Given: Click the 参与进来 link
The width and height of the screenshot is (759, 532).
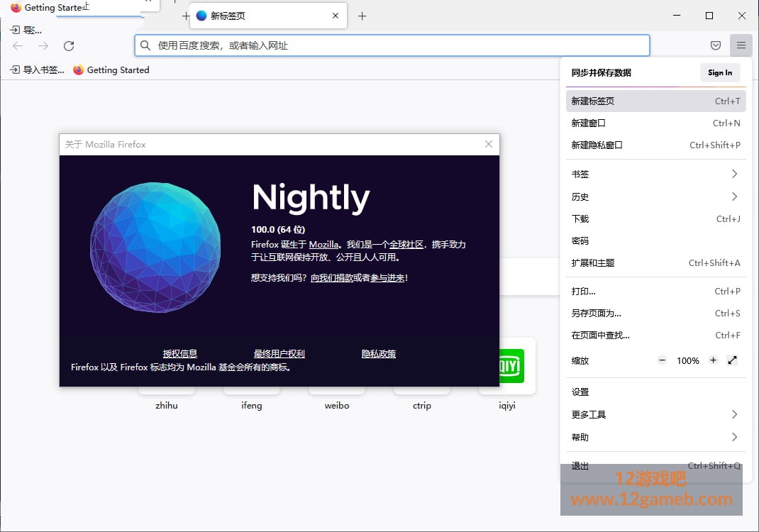Looking at the screenshot, I should (x=387, y=278).
